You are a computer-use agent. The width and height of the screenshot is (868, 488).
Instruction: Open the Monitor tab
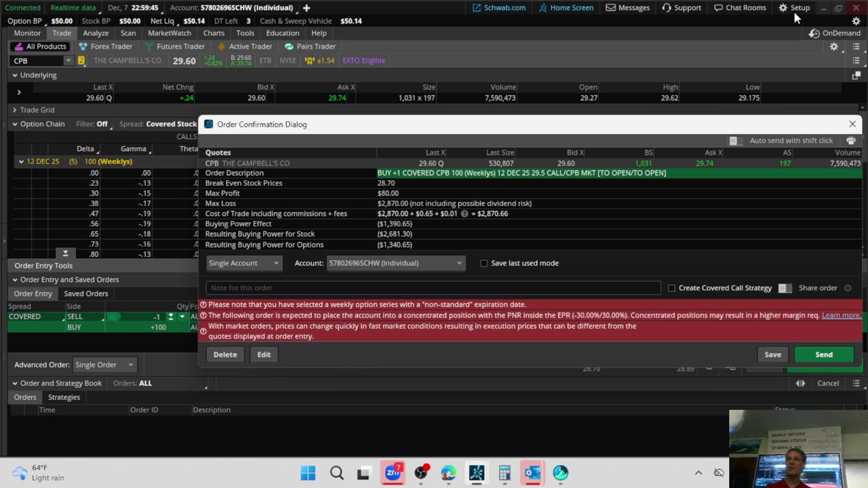[27, 33]
